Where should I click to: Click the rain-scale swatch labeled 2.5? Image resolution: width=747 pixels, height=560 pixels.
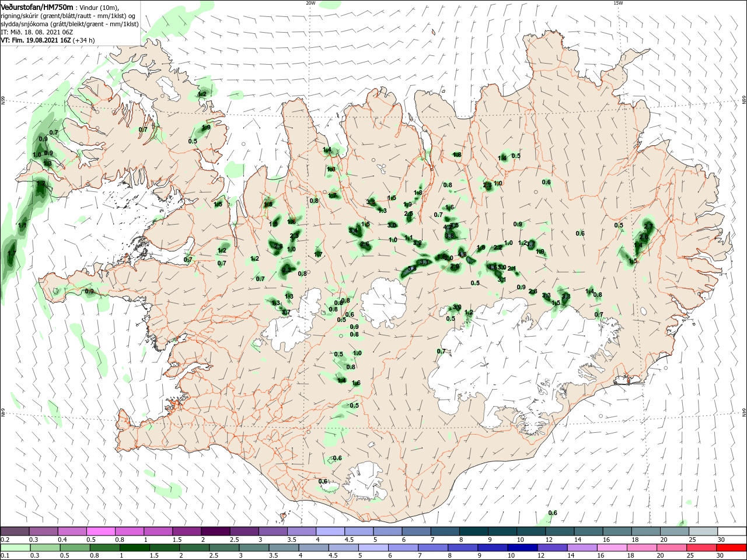tap(224, 548)
